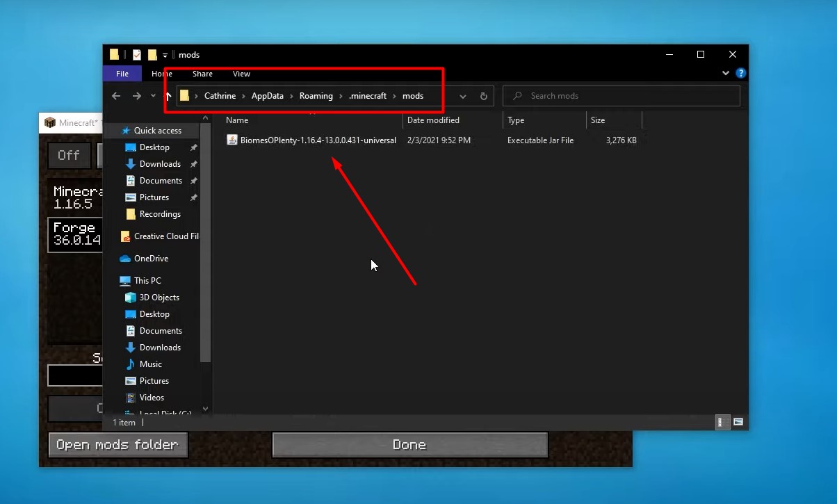Click the Back navigation arrow
Screen dimensions: 837x504
point(116,96)
